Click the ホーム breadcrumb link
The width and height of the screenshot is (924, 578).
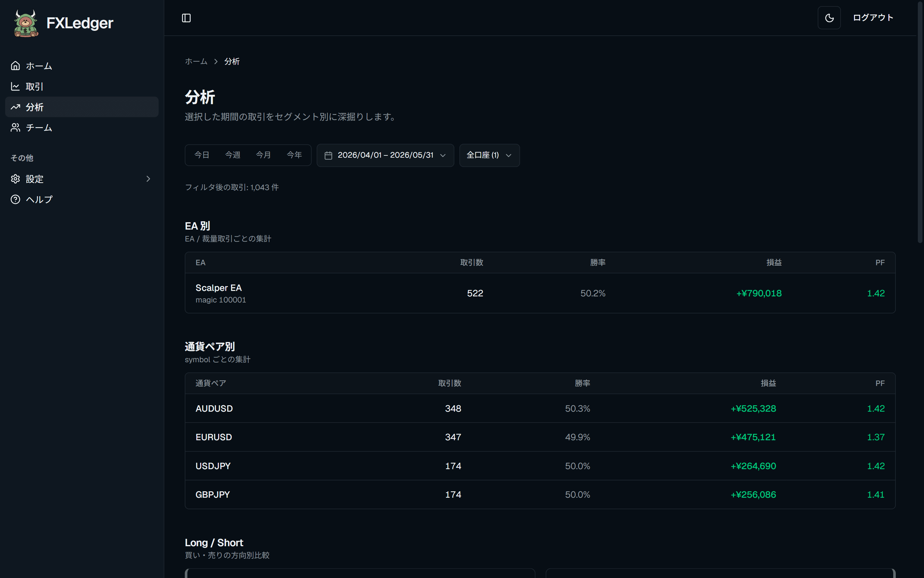click(x=196, y=62)
